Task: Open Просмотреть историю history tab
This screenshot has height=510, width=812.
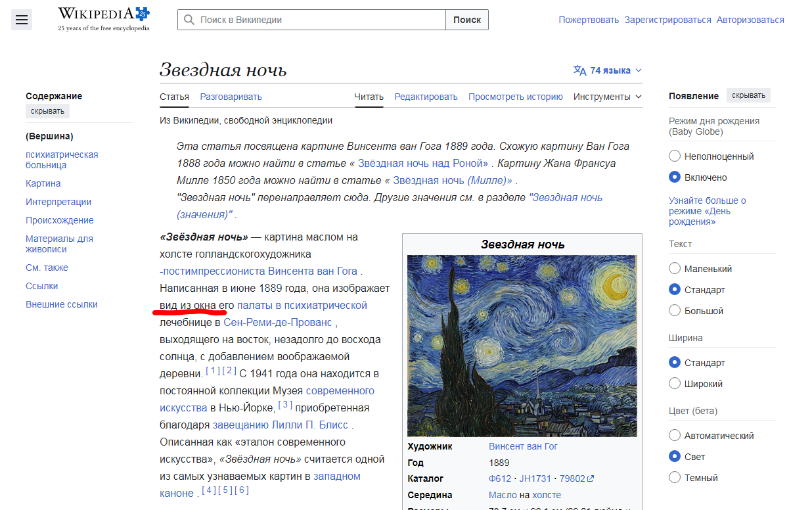Action: [516, 97]
